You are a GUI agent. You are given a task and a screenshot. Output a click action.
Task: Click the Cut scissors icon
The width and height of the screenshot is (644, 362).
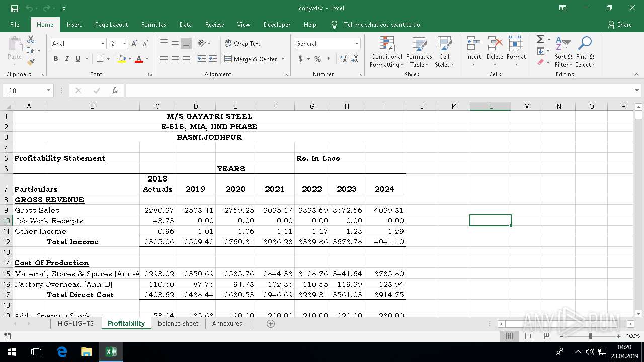pyautogui.click(x=31, y=39)
